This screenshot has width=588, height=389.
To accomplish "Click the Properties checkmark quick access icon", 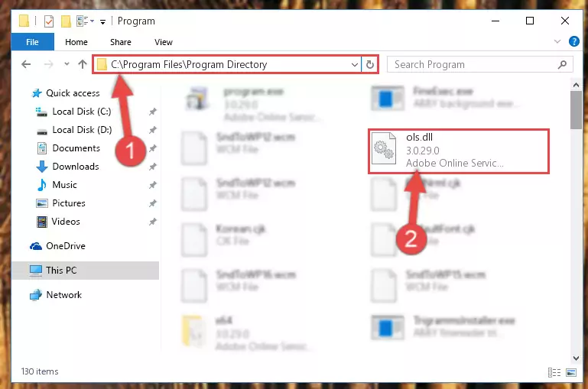I will point(49,21).
